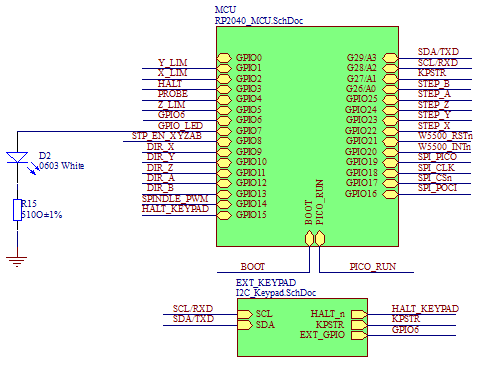
Task: Click the 0603 White component comment text
Action: tap(62, 166)
